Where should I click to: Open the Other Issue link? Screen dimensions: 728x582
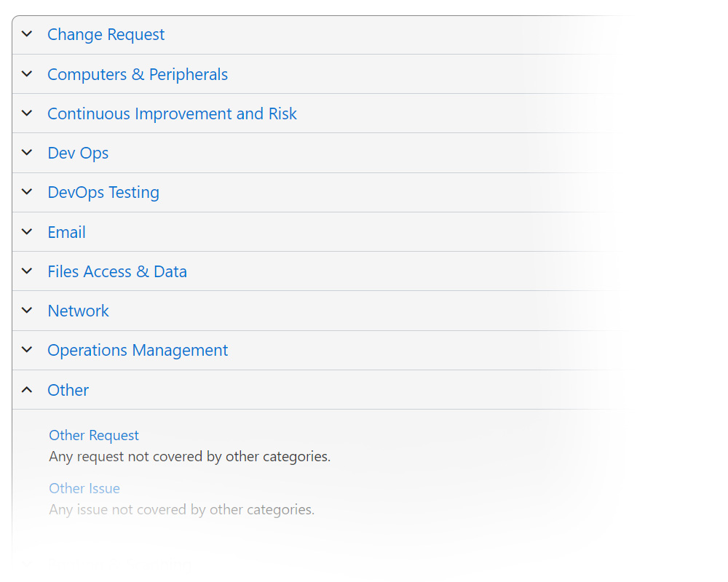[x=84, y=488]
